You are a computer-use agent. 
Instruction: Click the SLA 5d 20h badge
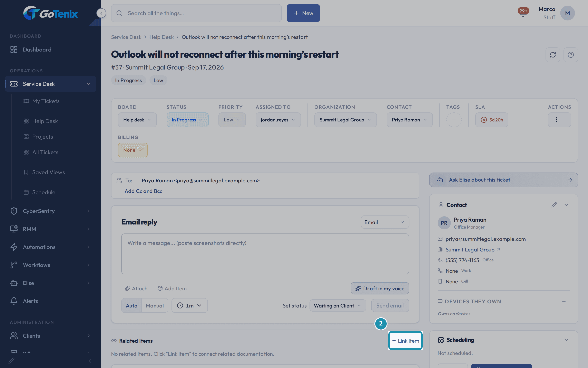(x=492, y=120)
